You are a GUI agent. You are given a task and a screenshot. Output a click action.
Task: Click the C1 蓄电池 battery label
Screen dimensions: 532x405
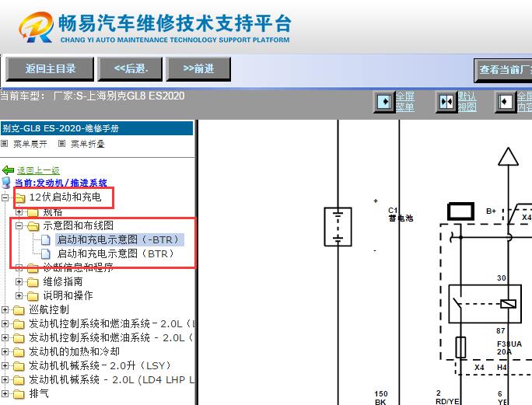click(401, 215)
